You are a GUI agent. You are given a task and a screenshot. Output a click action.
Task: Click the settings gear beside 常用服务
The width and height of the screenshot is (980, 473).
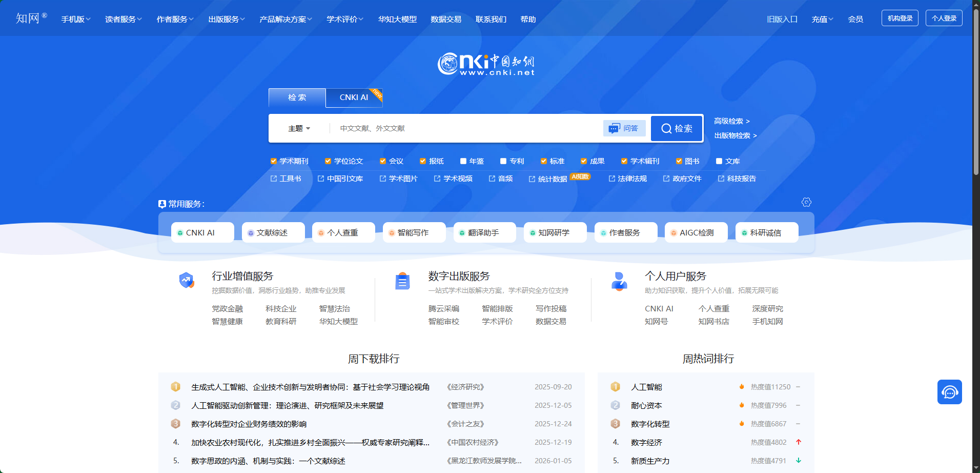[x=806, y=203]
